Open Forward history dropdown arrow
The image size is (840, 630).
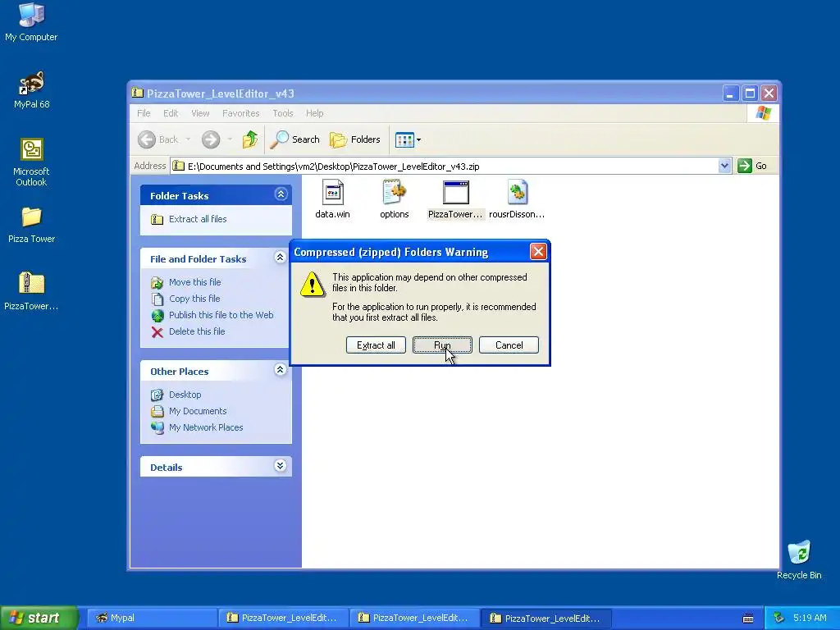(x=230, y=139)
